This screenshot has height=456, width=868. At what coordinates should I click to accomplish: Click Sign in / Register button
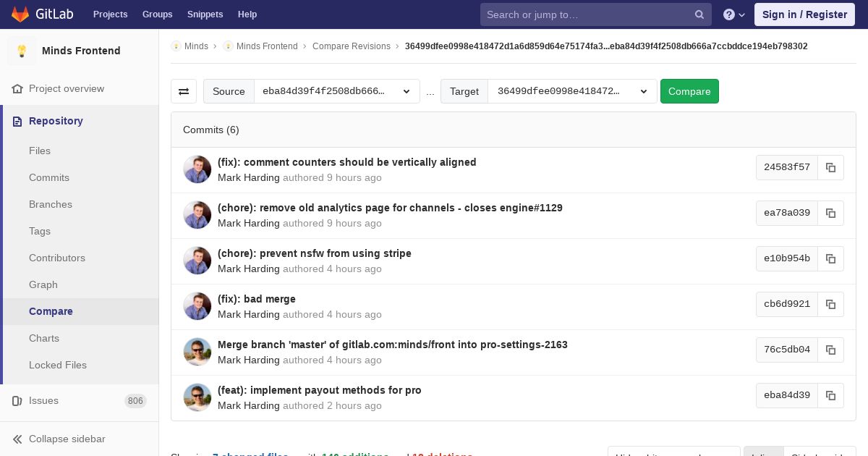(x=804, y=14)
